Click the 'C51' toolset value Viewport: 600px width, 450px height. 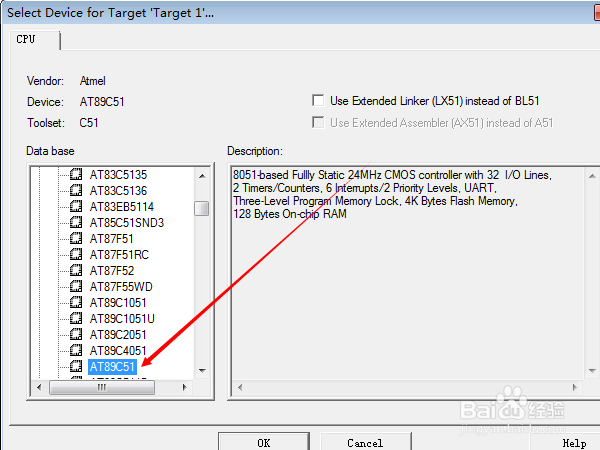coord(89,123)
